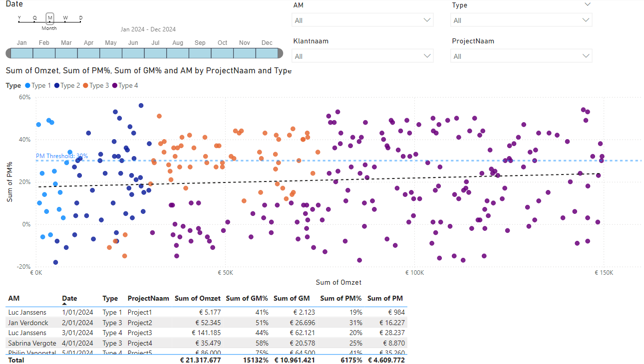644x364 pixels.
Task: Select the Type 3 legend marker
Action: [86, 86]
